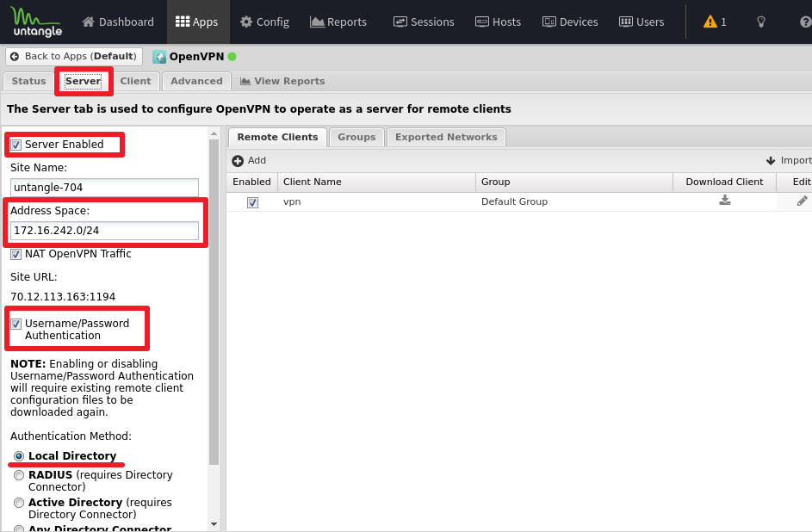Sort by the Enabled column header
812x532 pixels.
pos(251,182)
